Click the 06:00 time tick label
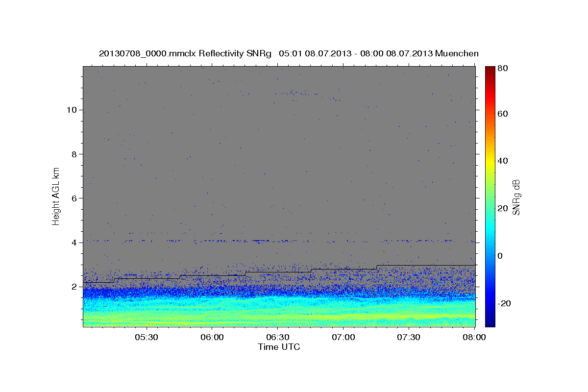588x392 pixels. 212,338
